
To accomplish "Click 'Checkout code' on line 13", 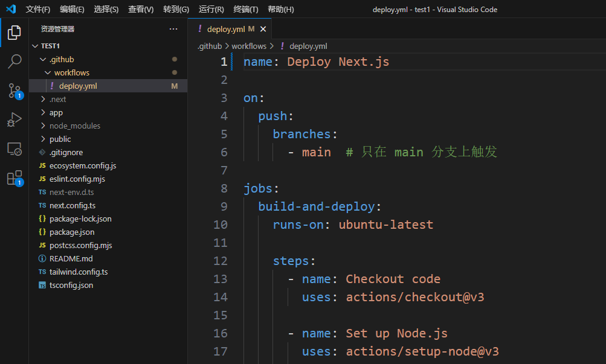I will [x=393, y=279].
